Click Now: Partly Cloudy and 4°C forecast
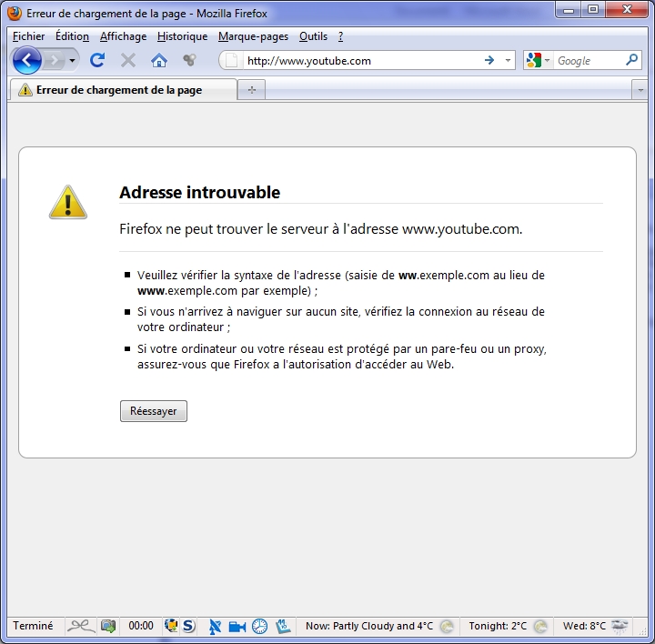 [x=369, y=626]
